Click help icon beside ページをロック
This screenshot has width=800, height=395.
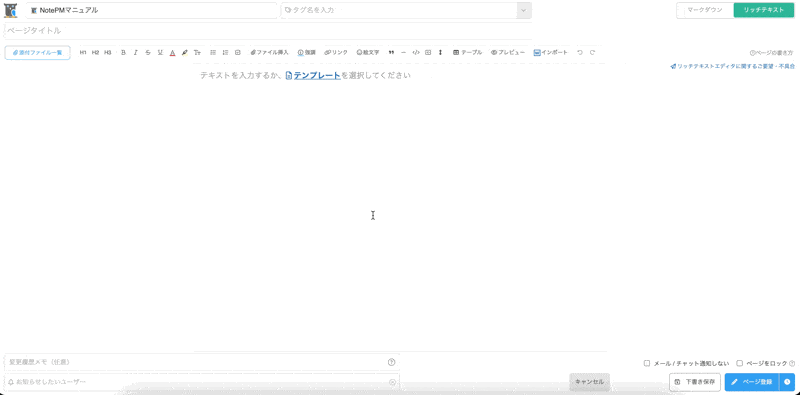792,363
